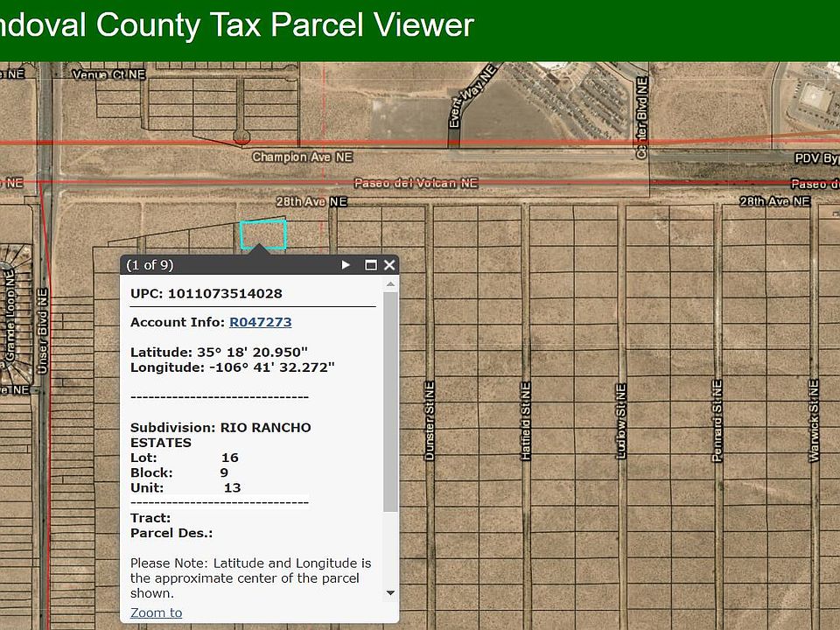The image size is (840, 630).
Task: Click the popup vertical scrollbar thumb
Action: [x=390, y=402]
